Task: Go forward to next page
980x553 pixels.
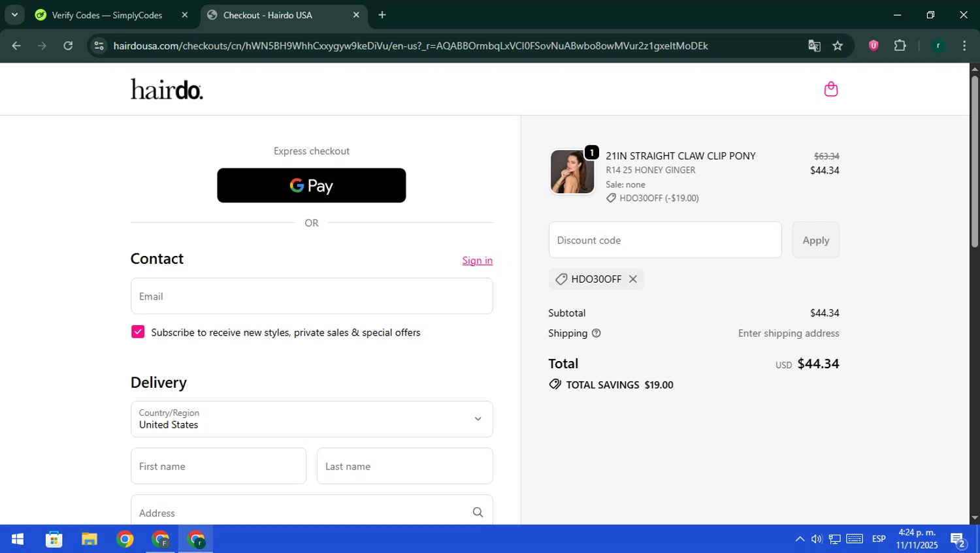Action: point(42,46)
